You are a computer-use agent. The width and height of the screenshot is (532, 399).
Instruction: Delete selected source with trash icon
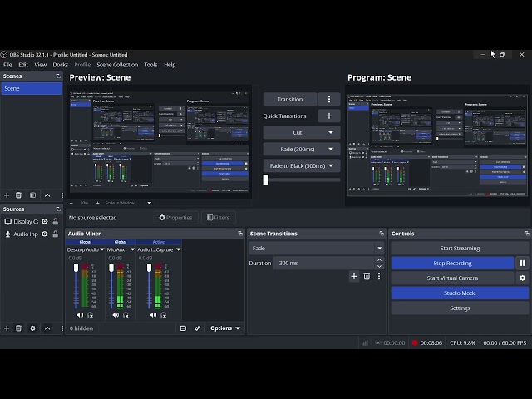[18, 328]
